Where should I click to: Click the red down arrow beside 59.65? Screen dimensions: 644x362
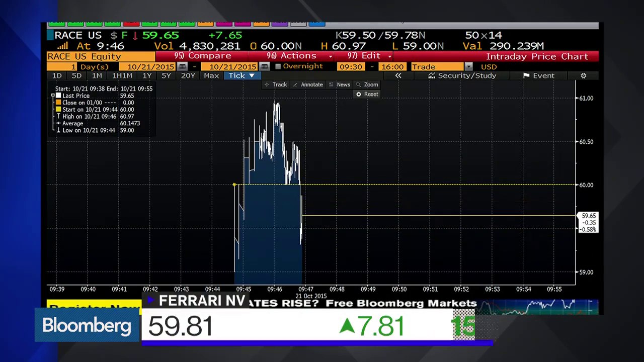coord(135,35)
